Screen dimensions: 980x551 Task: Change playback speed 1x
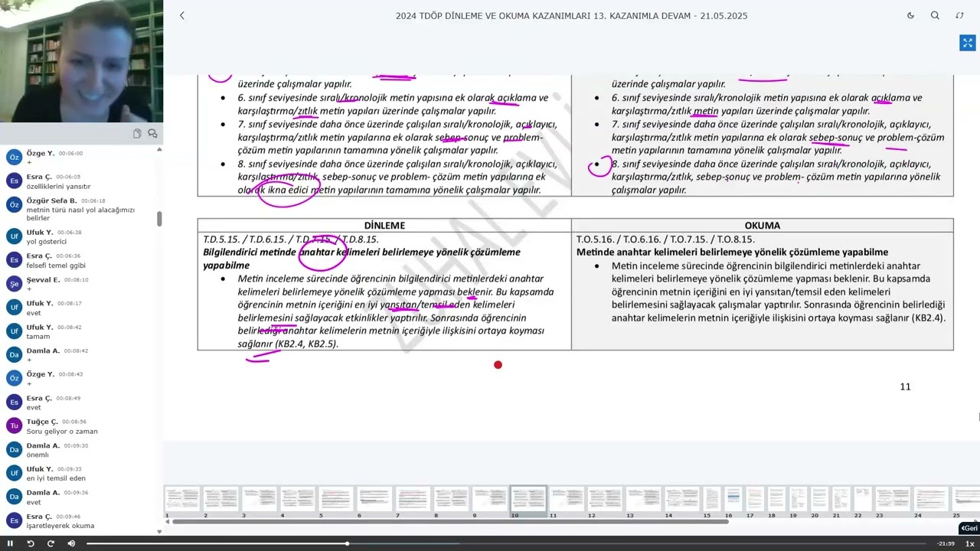(969, 543)
